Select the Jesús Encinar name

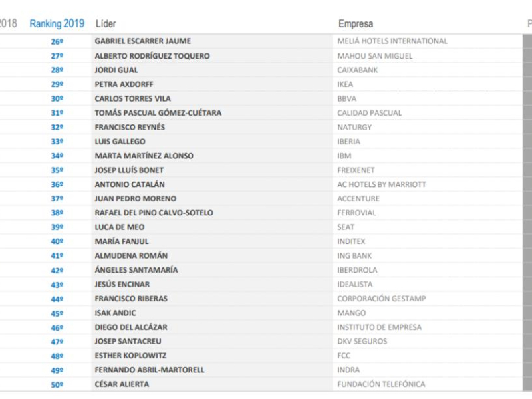(x=122, y=284)
